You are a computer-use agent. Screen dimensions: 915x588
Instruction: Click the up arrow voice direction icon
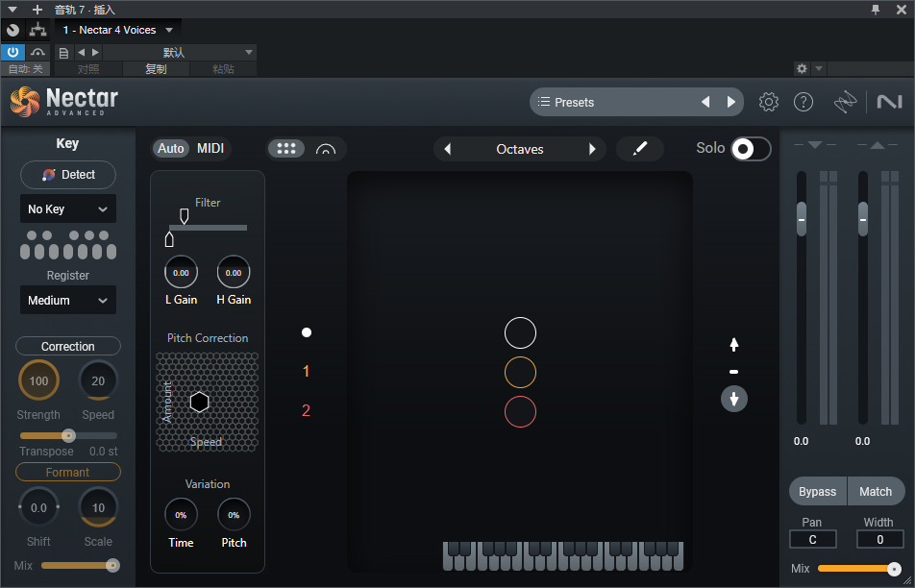734,345
